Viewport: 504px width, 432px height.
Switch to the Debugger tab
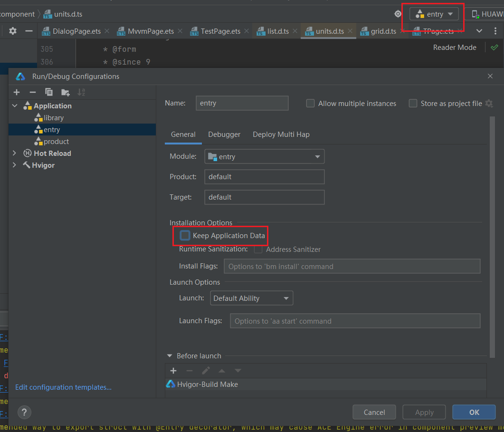[x=224, y=134]
